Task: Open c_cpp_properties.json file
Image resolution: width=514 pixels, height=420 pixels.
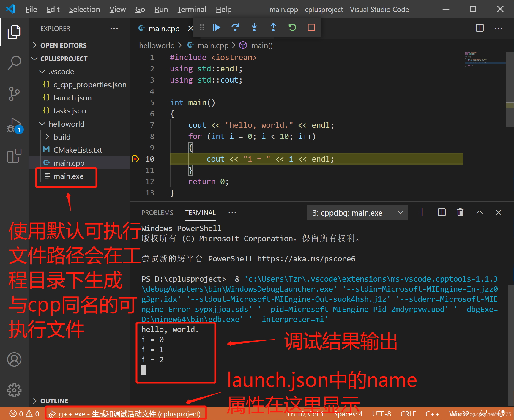Action: click(79, 85)
